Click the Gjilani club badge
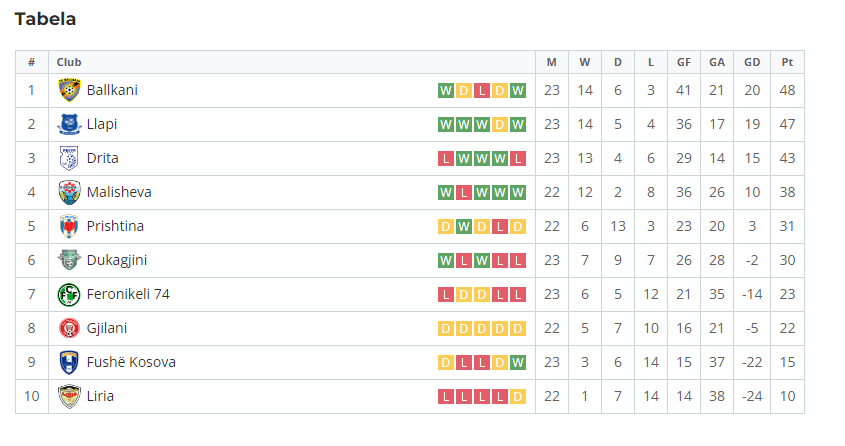This screenshot has height=446, width=845. 70,328
